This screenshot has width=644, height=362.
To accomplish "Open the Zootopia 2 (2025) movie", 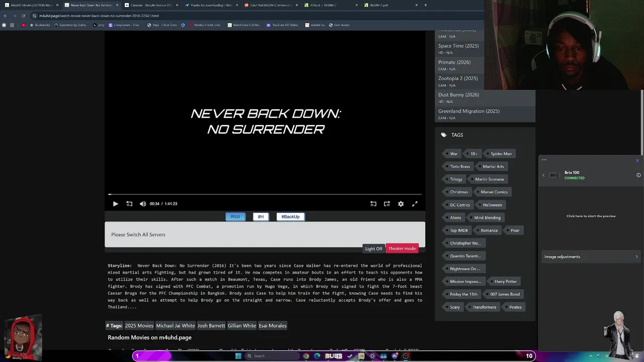I will click(x=458, y=78).
